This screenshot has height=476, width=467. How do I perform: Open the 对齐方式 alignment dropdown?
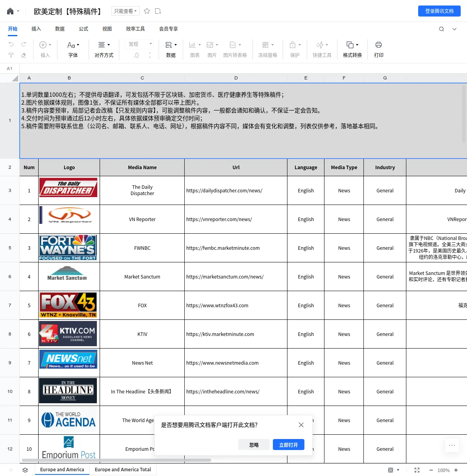click(x=104, y=45)
